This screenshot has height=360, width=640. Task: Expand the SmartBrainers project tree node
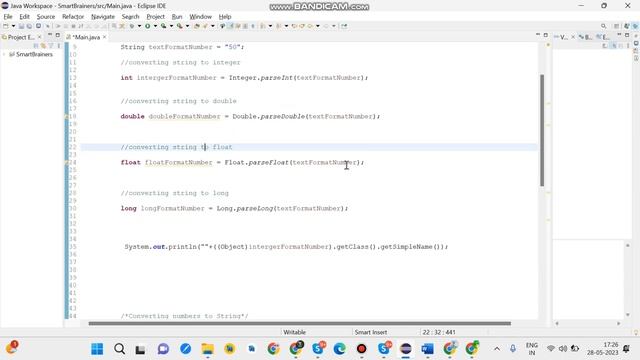click(x=4, y=54)
